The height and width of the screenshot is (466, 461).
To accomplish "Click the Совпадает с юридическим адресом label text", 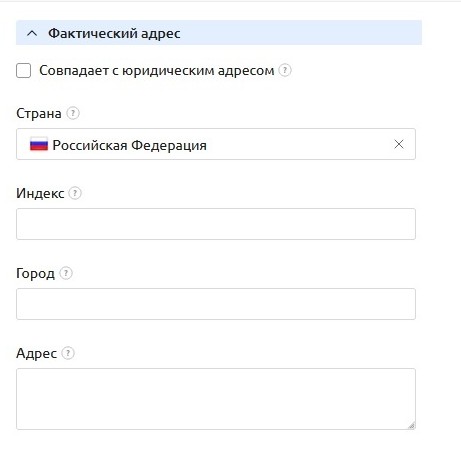I will tap(157, 70).
